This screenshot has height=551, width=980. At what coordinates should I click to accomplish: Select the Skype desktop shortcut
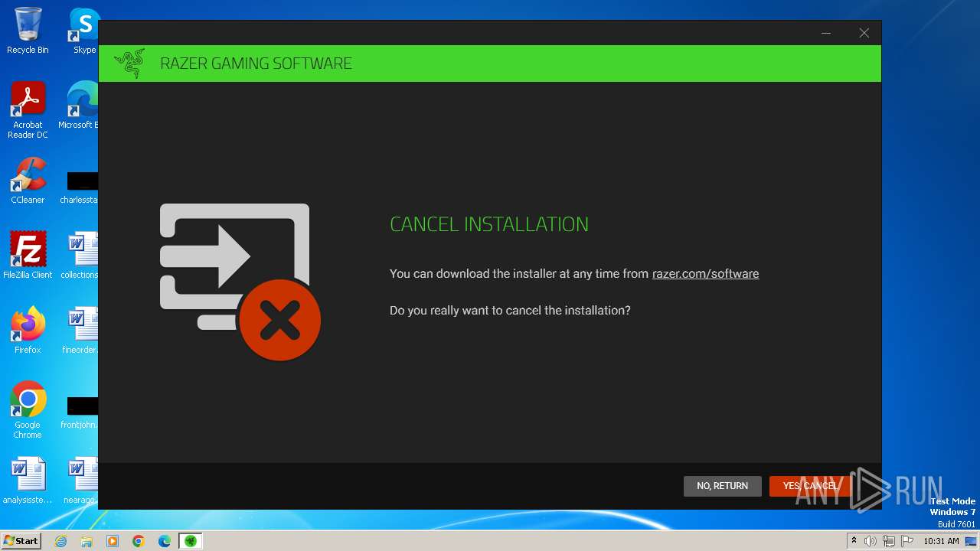click(83, 31)
